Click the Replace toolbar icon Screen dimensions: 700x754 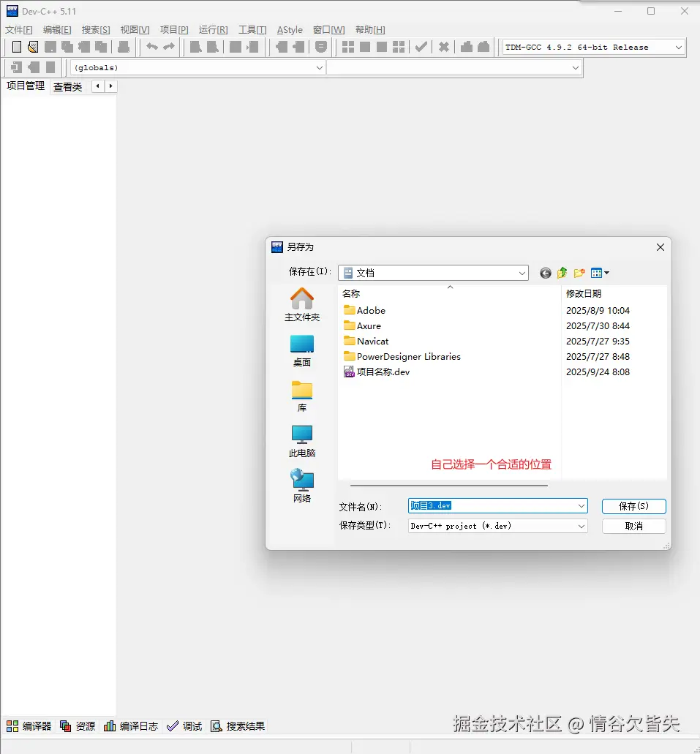point(212,47)
